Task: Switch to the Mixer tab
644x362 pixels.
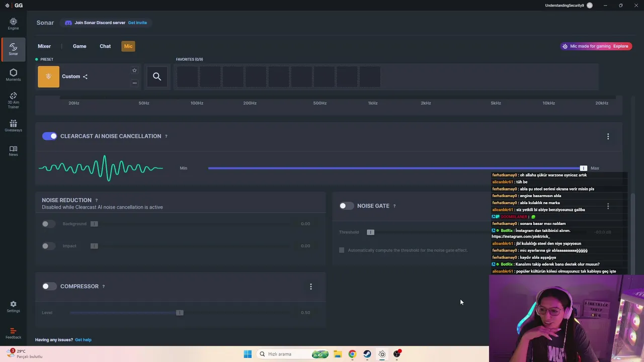Action: point(44,46)
